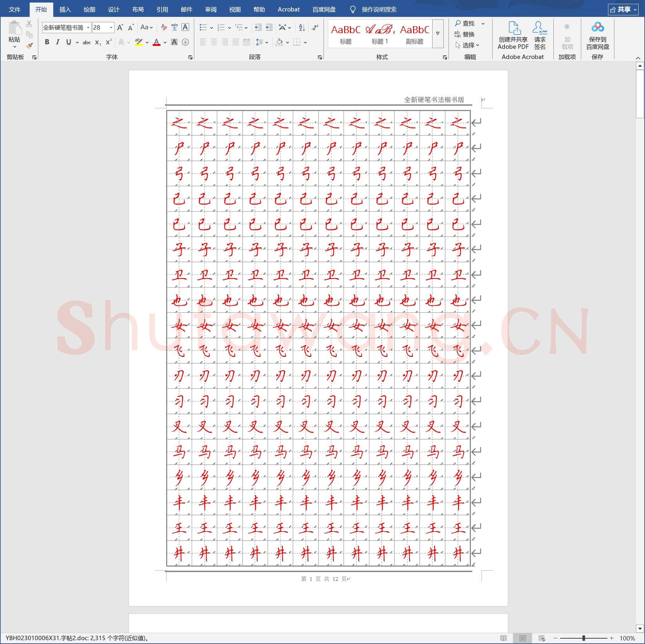
Task: Apply red font color
Action: coord(157,42)
